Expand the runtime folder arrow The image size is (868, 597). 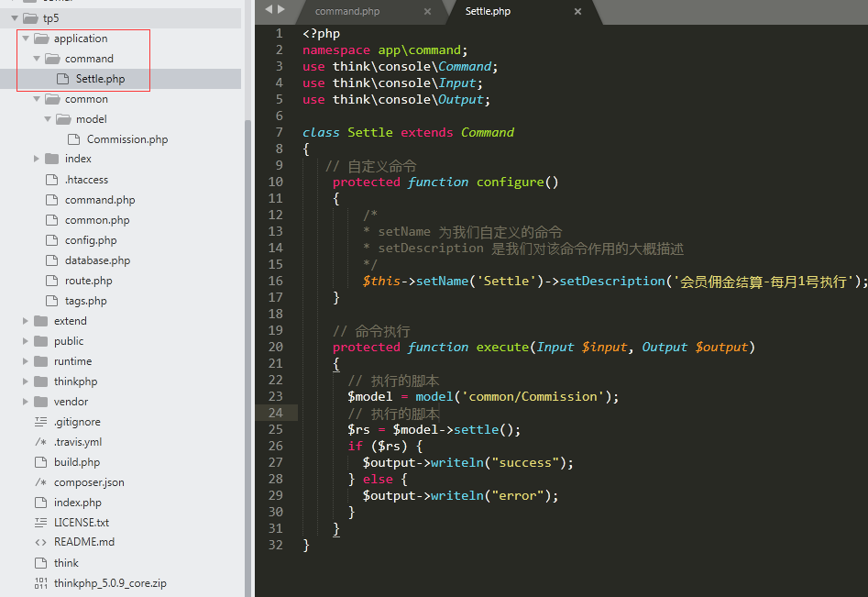[26, 361]
